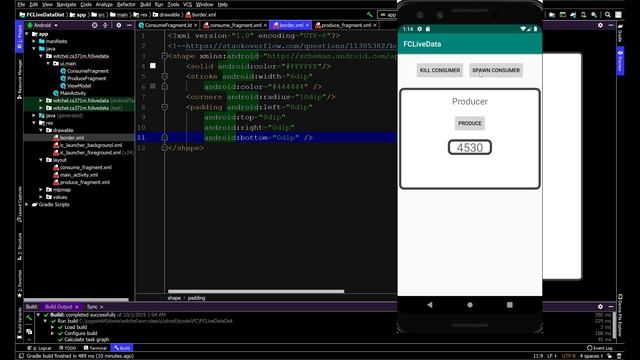Image resolution: width=640 pixels, height=360 pixels.
Task: Open Event Log in status bar
Action: (x=600, y=348)
